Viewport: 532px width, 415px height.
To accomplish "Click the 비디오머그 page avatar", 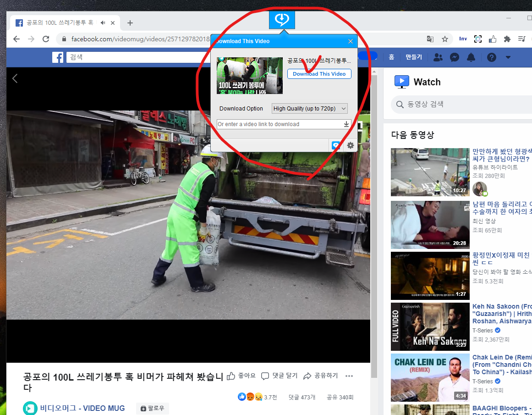I will tap(30, 408).
